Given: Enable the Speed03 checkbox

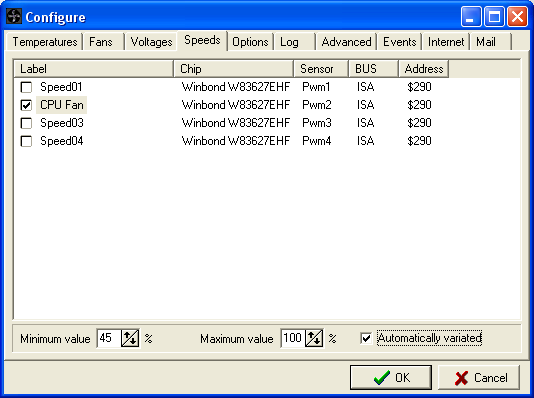Looking at the screenshot, I should [x=26, y=123].
